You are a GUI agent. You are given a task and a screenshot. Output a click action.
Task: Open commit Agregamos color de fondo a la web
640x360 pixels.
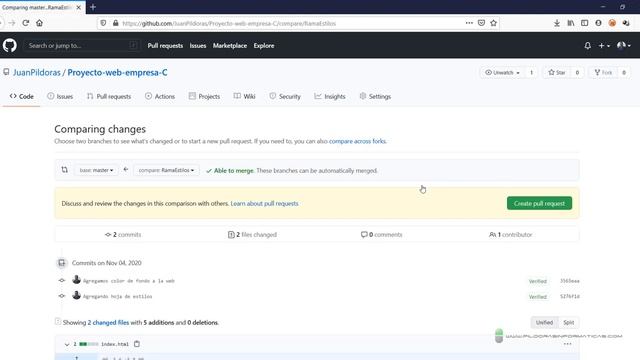[x=129, y=281]
